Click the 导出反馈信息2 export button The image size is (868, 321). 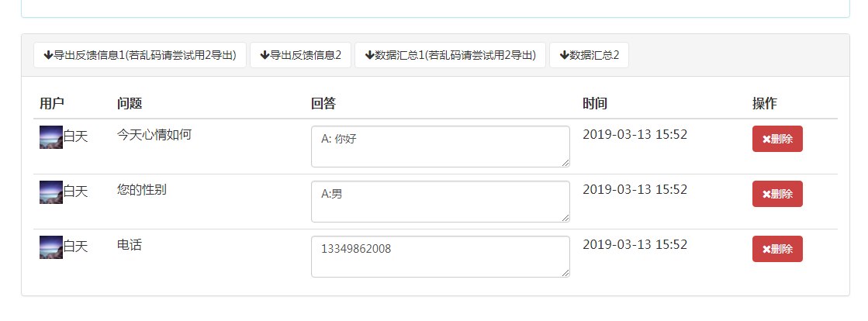click(x=301, y=55)
